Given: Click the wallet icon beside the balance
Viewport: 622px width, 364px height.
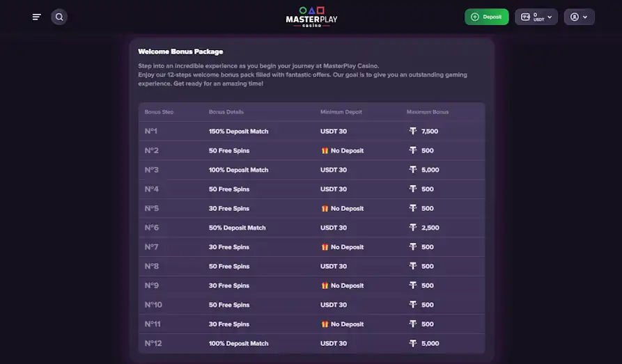Looking at the screenshot, I should [525, 17].
